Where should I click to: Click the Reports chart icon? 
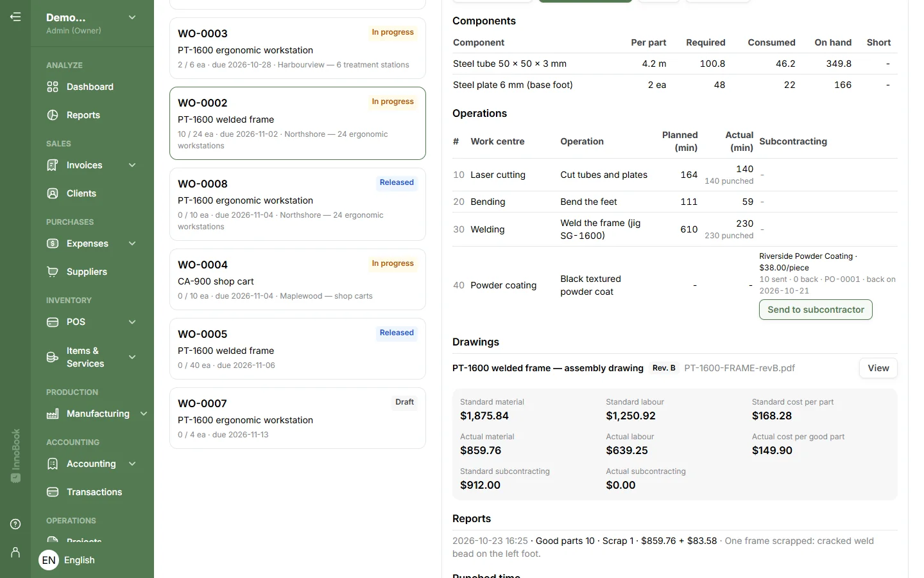tap(53, 115)
